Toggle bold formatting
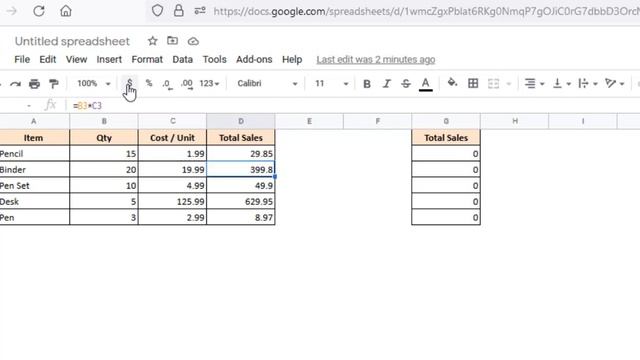The image size is (640, 360). click(367, 84)
